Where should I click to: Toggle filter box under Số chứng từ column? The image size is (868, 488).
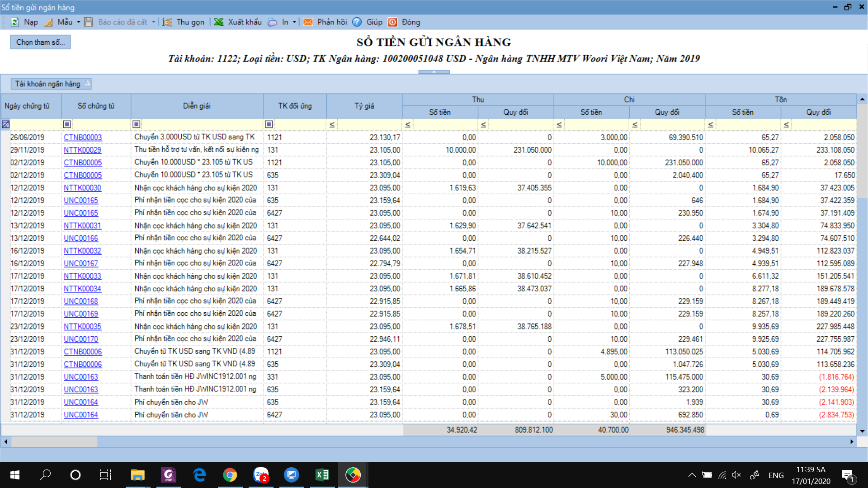click(67, 124)
